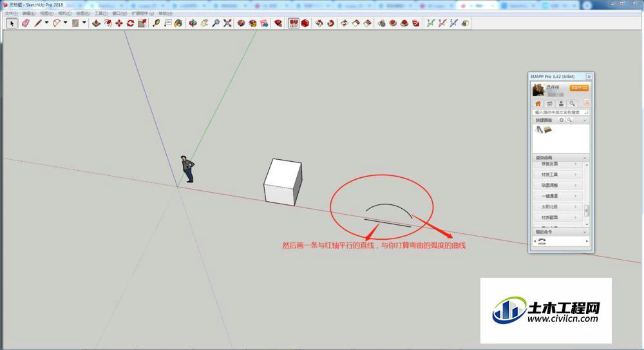
Task: Expand the 材质工具 submenu item
Action: [x=558, y=175]
